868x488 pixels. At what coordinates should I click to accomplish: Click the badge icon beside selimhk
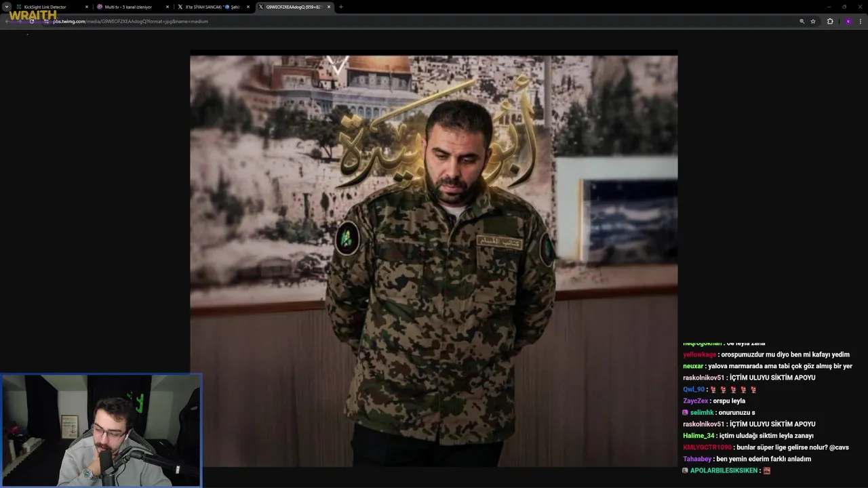click(x=686, y=412)
